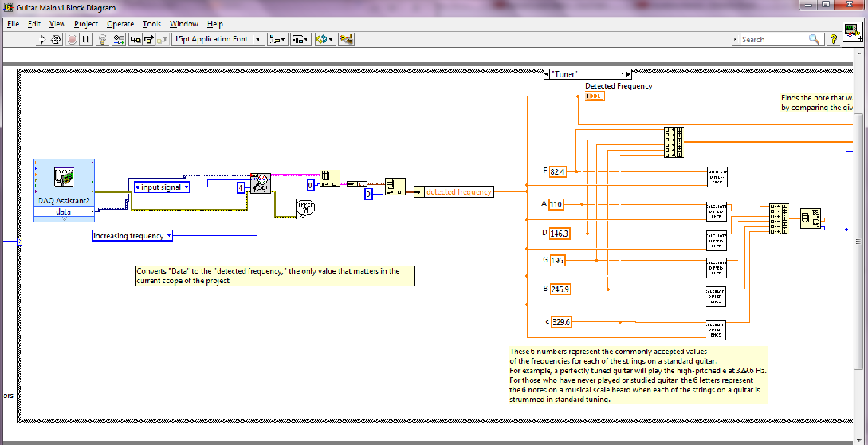Open the Edit menu
The height and width of the screenshot is (445, 868).
coord(34,24)
